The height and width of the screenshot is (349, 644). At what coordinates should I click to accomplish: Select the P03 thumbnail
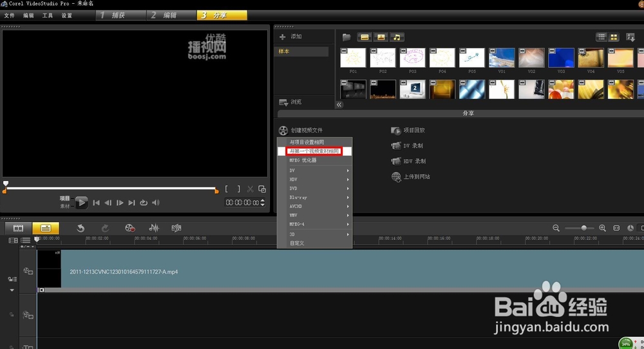coord(412,58)
